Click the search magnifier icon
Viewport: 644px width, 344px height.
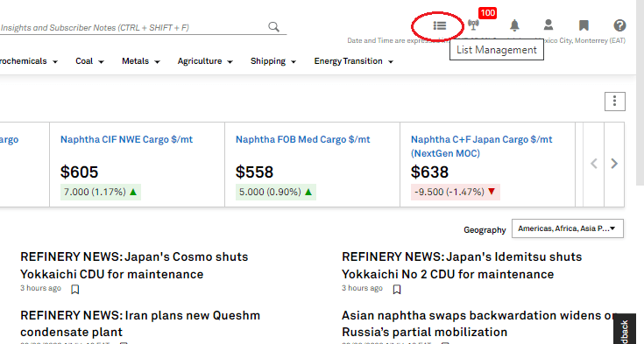coord(274,27)
